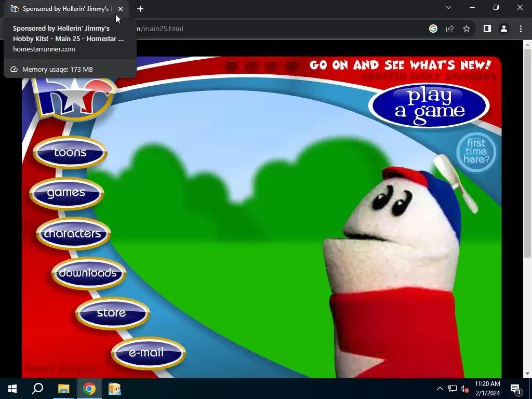
Task: Click the page vertical scrollbar
Action: pos(527,153)
